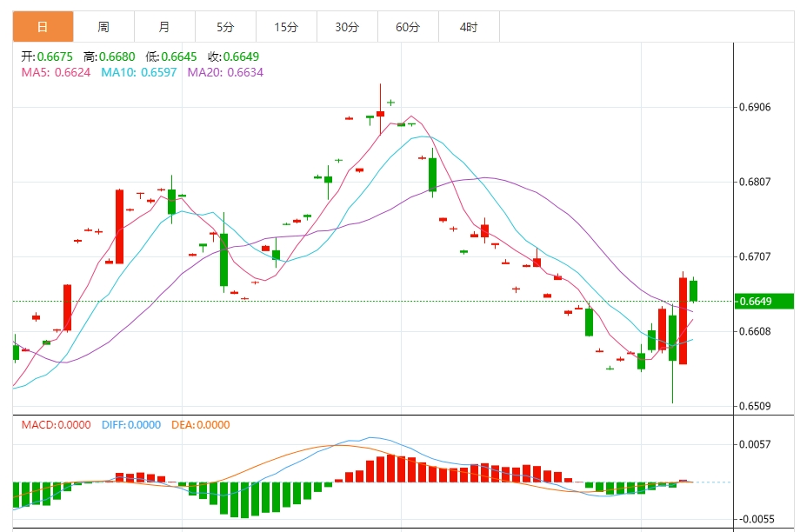Viewport: 800px width, 532px height.
Task: Switch to the 月 monthly tab
Action: [164, 27]
